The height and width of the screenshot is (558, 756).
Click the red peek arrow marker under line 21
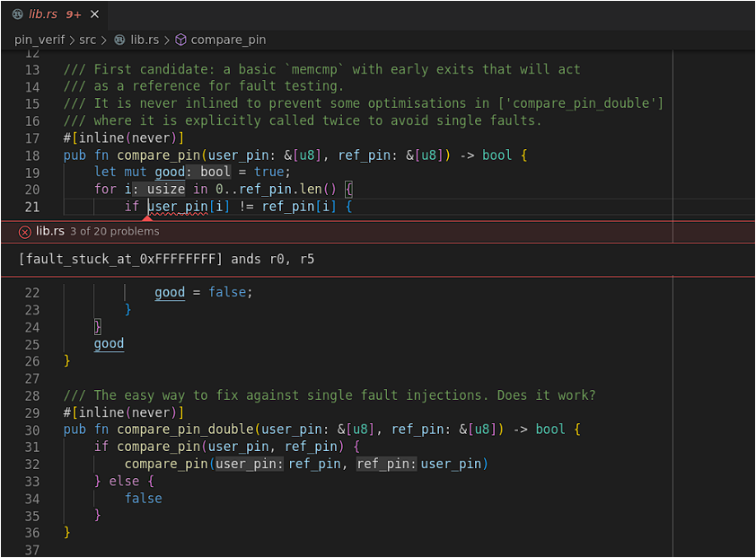tap(148, 217)
